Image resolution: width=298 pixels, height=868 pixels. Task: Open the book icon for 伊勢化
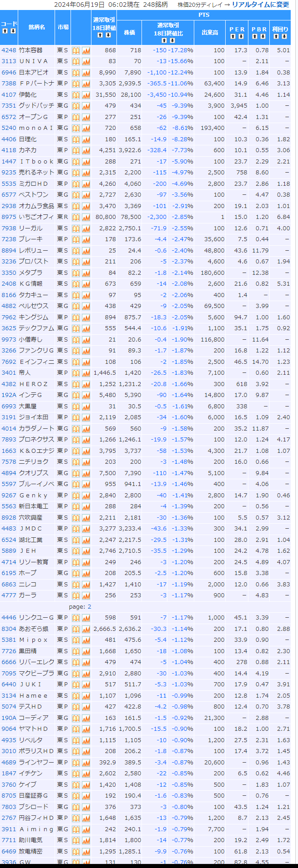click(76, 95)
